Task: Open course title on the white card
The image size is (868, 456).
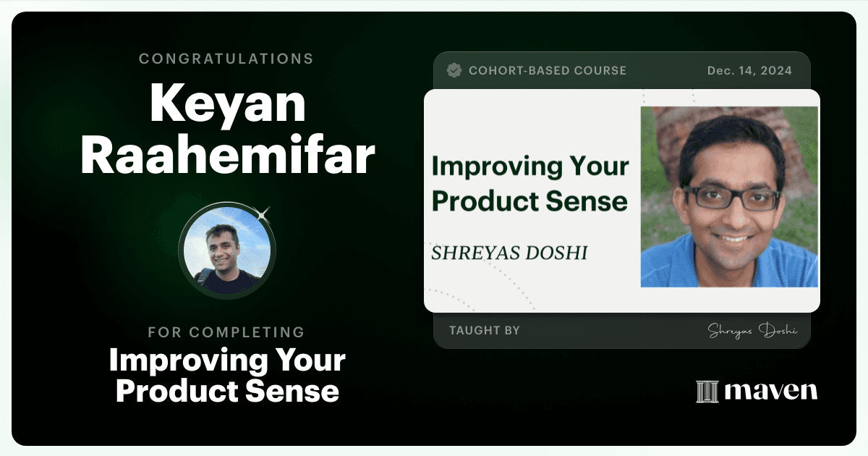Action: (x=529, y=183)
